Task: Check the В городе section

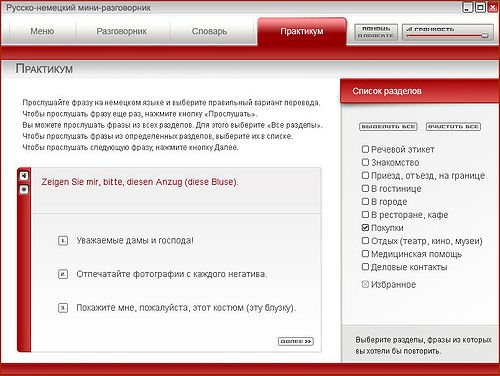Action: point(365,201)
